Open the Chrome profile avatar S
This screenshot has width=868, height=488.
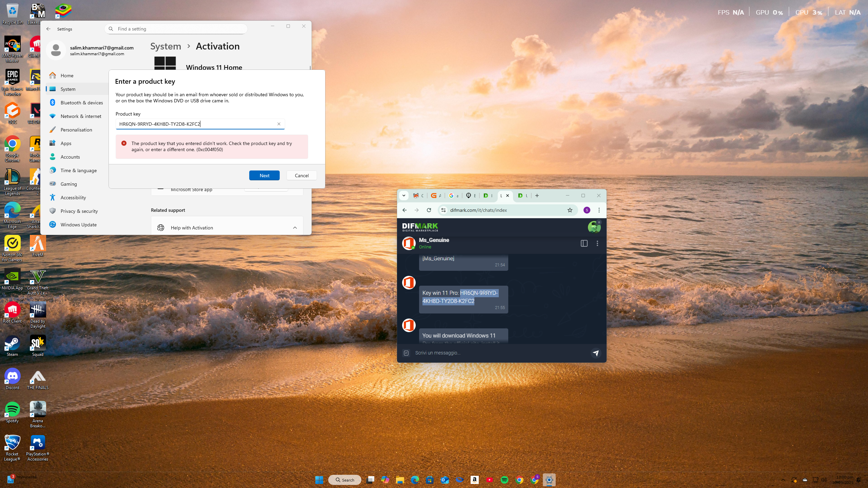pos(587,210)
